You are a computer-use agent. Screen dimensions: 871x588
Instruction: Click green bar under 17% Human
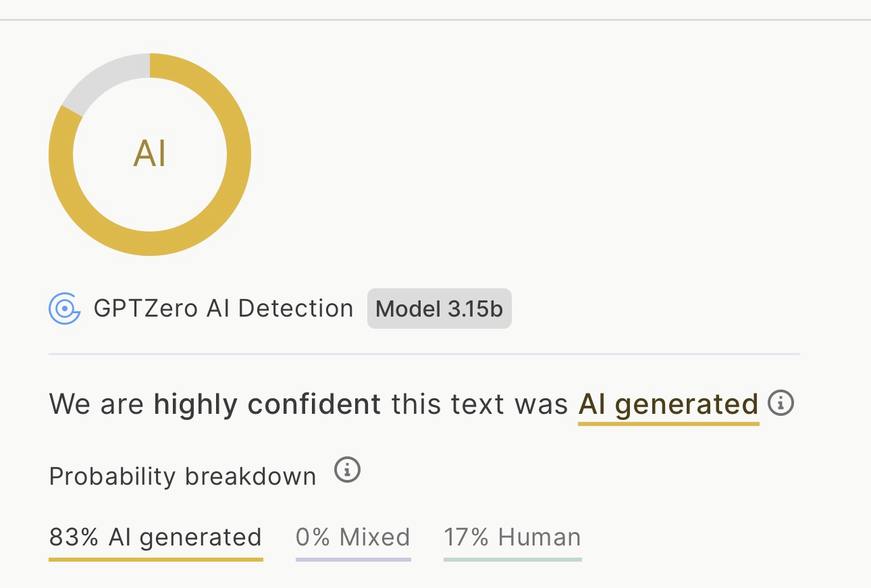[512, 559]
